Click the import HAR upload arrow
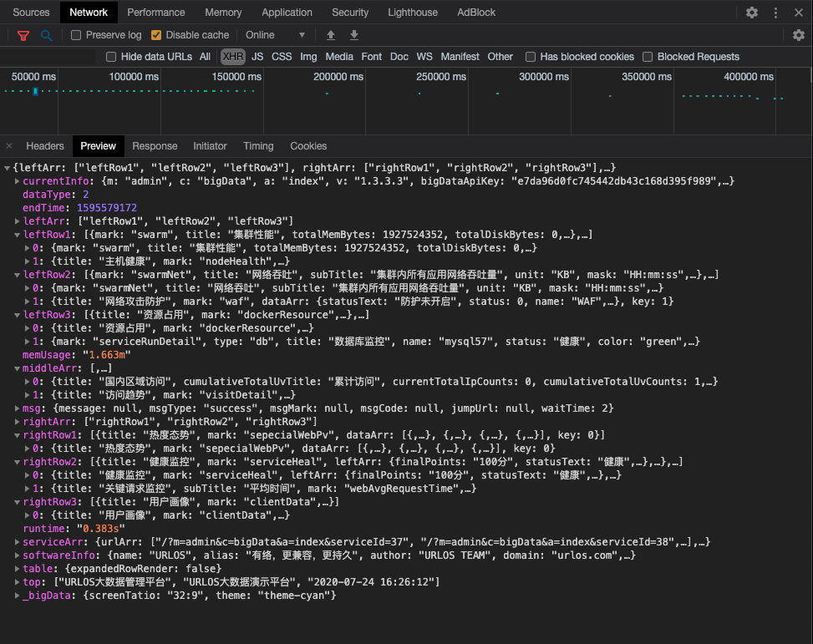The height and width of the screenshot is (644, 813). click(x=331, y=35)
